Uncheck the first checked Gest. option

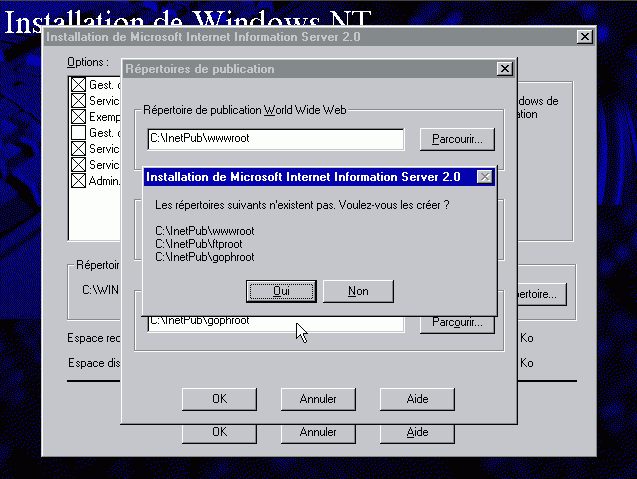78,86
